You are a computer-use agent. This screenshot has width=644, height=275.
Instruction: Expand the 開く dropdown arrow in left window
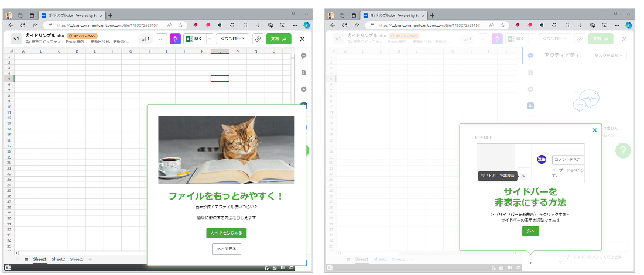click(210, 39)
